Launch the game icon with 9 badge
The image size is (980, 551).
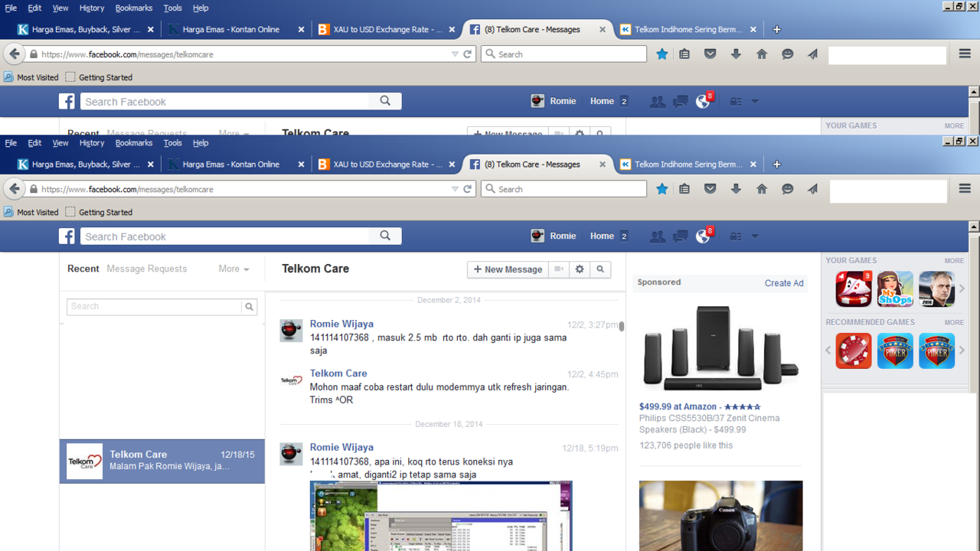click(x=854, y=289)
